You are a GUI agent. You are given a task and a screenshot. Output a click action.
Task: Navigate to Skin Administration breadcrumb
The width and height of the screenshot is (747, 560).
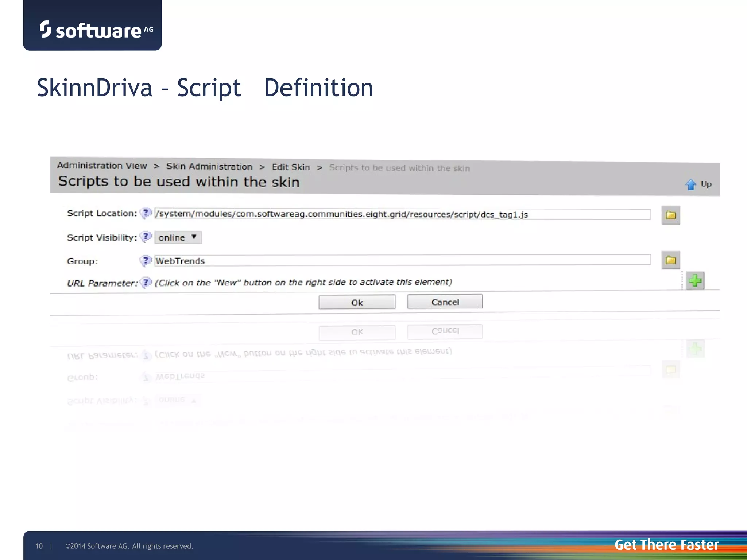tap(209, 166)
